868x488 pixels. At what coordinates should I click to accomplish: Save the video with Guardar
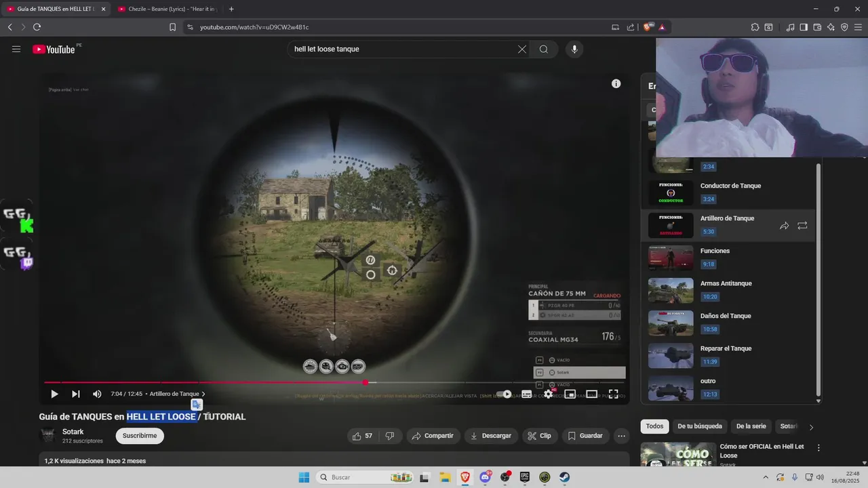tap(585, 436)
